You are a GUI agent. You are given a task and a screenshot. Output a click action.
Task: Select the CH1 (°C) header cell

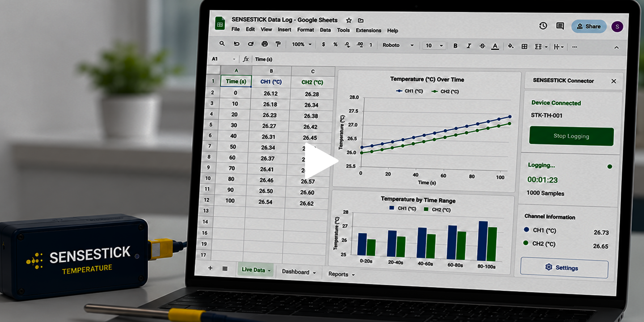(271, 82)
